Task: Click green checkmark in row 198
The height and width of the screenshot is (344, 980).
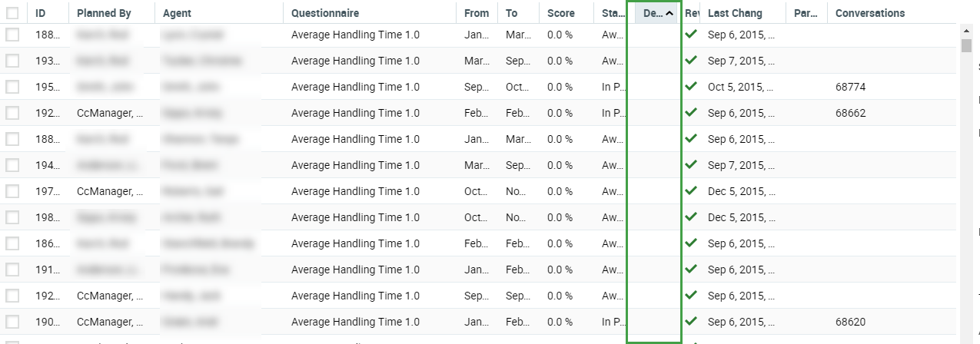Action: click(691, 217)
